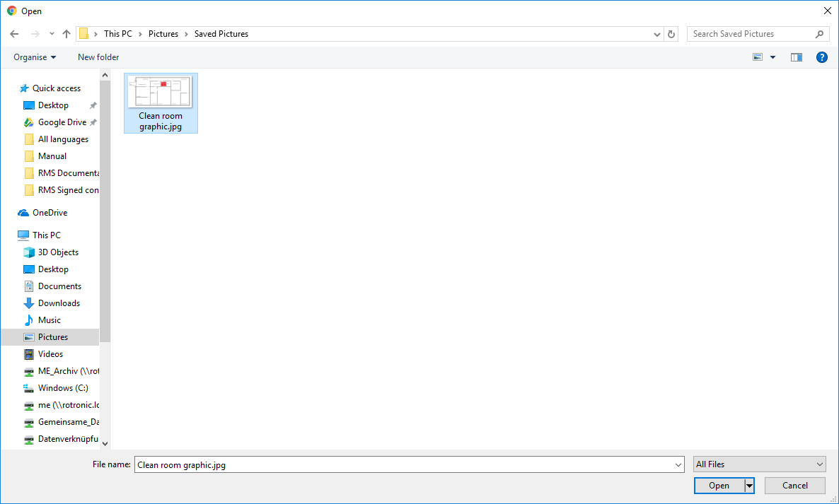Image resolution: width=839 pixels, height=504 pixels.
Task: Change your view icon button
Action: click(x=758, y=57)
